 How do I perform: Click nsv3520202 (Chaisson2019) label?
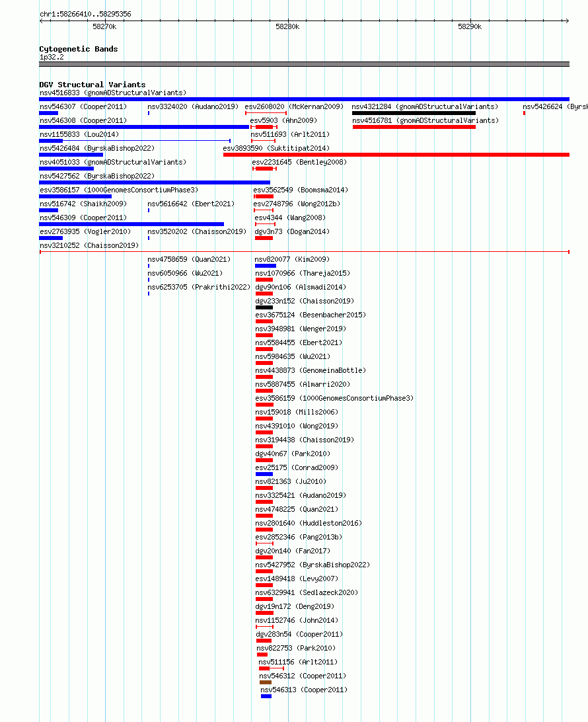[x=197, y=231]
